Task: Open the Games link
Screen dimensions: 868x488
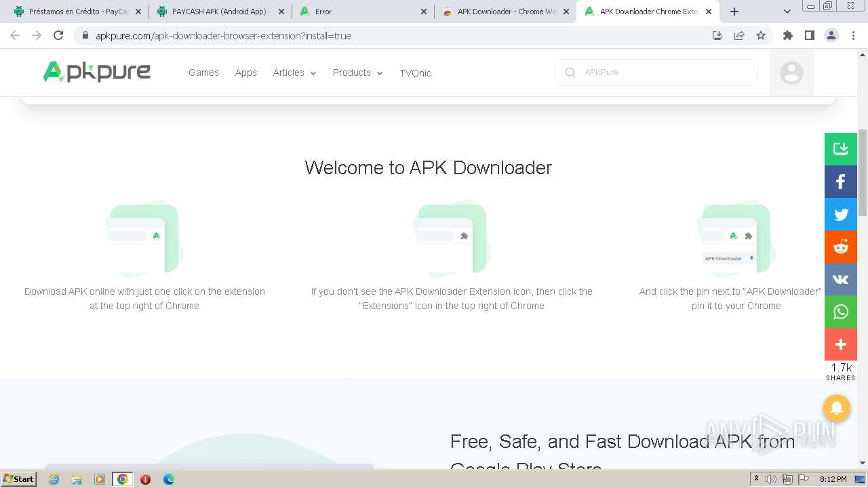Action: point(203,73)
